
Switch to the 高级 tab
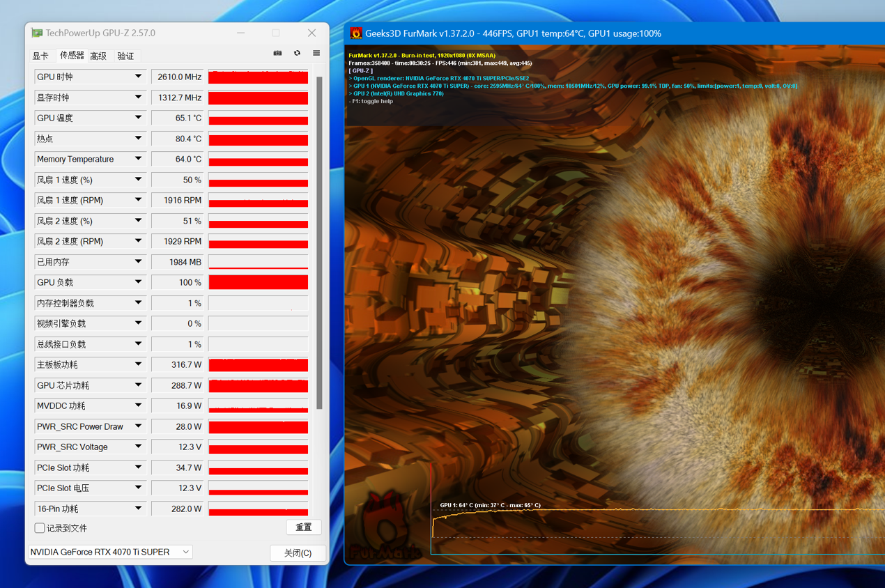pos(98,56)
